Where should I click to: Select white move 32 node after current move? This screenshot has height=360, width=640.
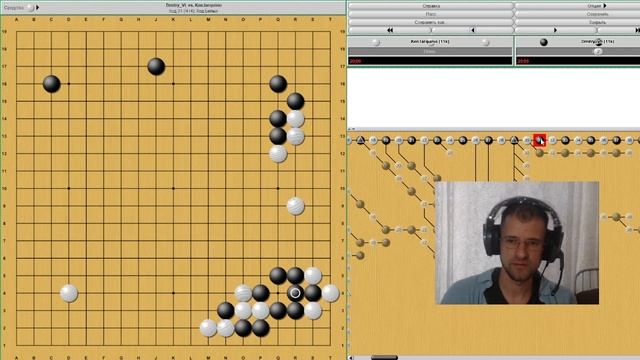point(553,140)
